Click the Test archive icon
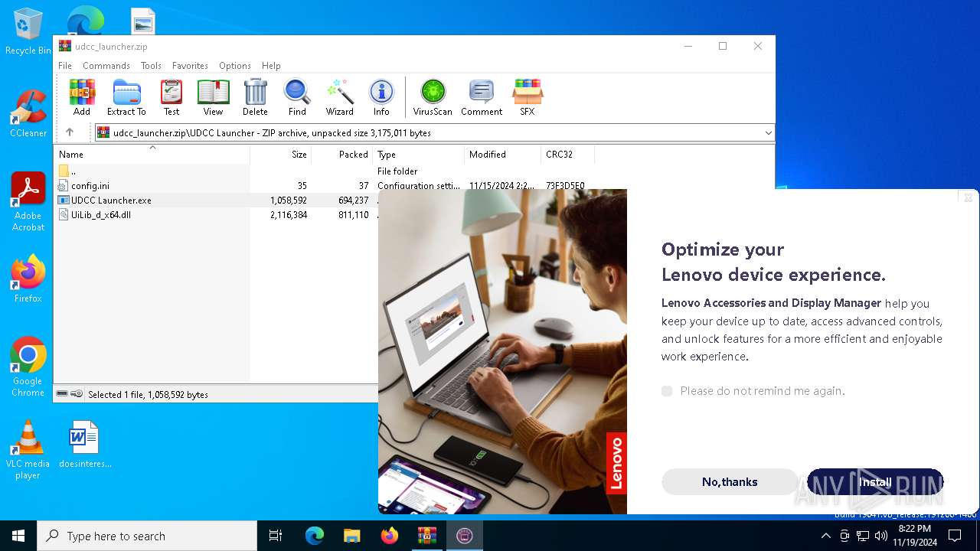 [x=171, y=97]
